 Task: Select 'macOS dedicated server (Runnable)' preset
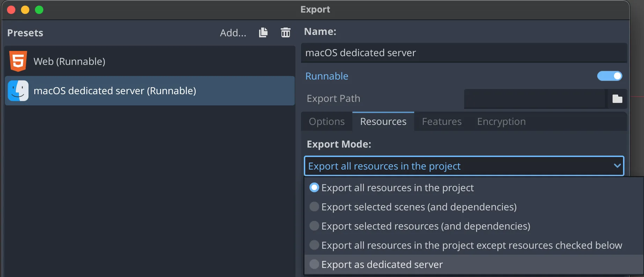150,91
